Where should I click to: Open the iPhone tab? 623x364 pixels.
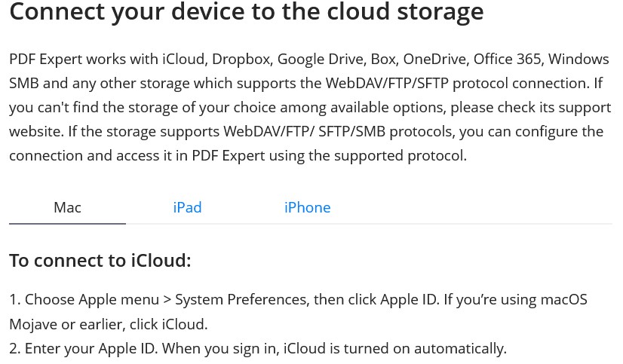click(x=307, y=207)
